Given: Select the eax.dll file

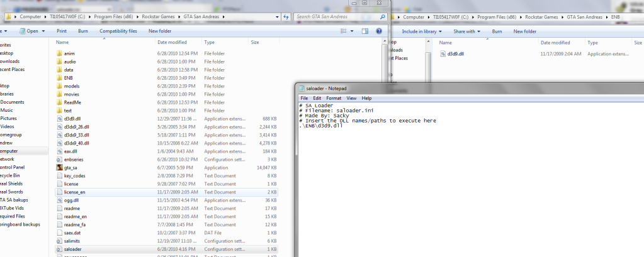Looking at the screenshot, I should 71,151.
